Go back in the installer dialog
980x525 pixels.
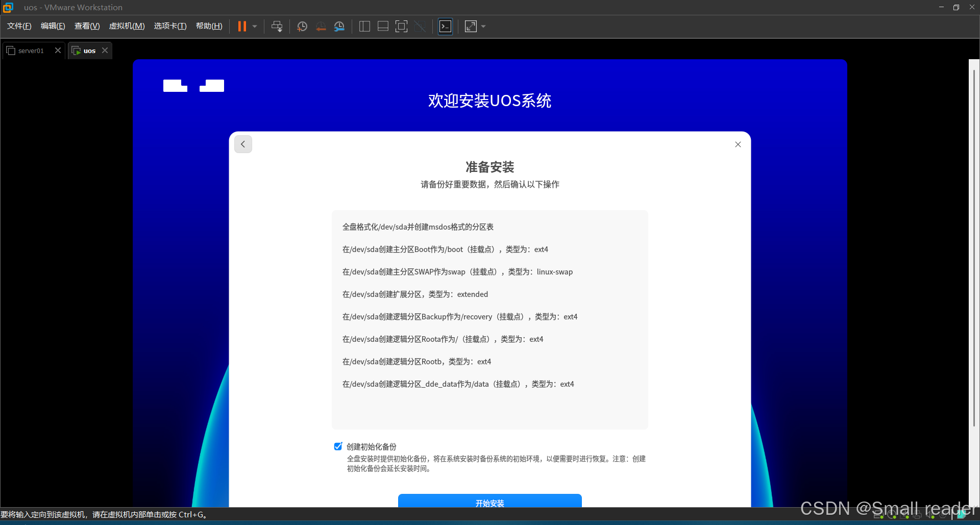coord(243,144)
